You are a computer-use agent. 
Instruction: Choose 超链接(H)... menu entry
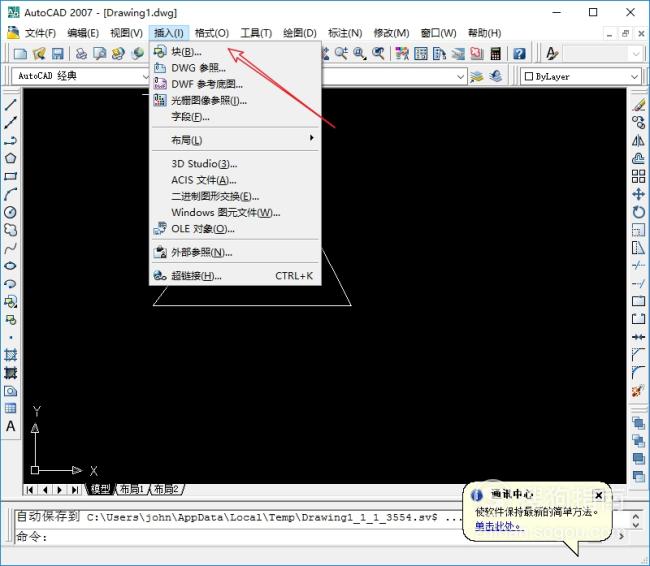(235, 276)
